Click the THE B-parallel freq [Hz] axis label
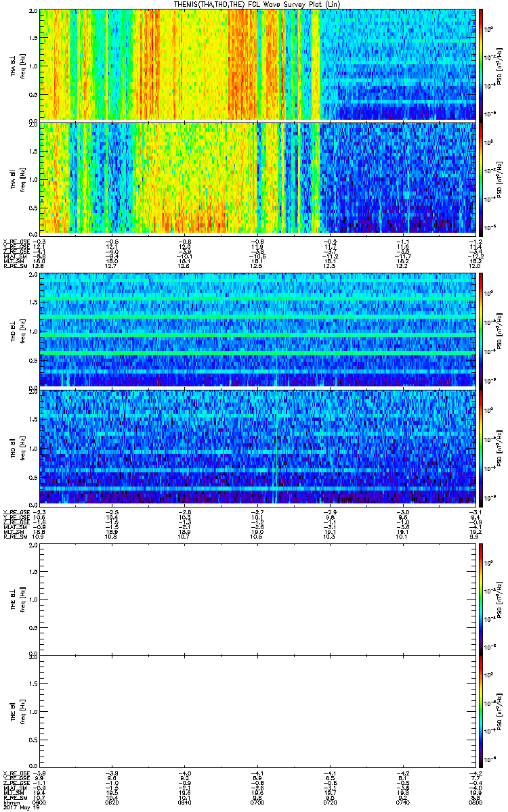 [x=22, y=710]
